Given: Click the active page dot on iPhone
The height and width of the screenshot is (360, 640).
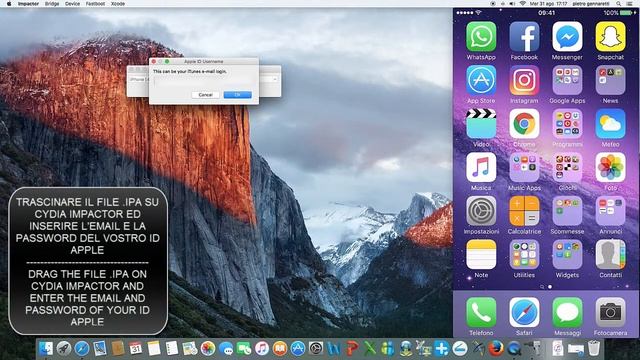Looking at the screenshot, I should pyautogui.click(x=550, y=287).
